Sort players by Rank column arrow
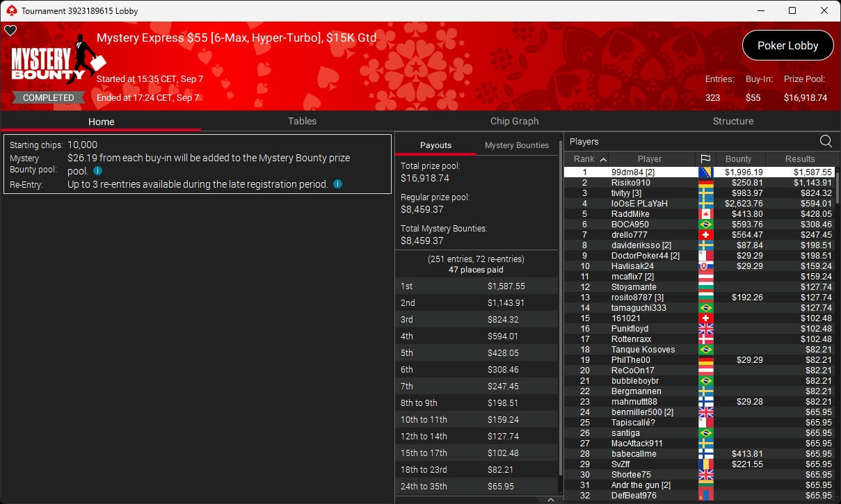 603,159
